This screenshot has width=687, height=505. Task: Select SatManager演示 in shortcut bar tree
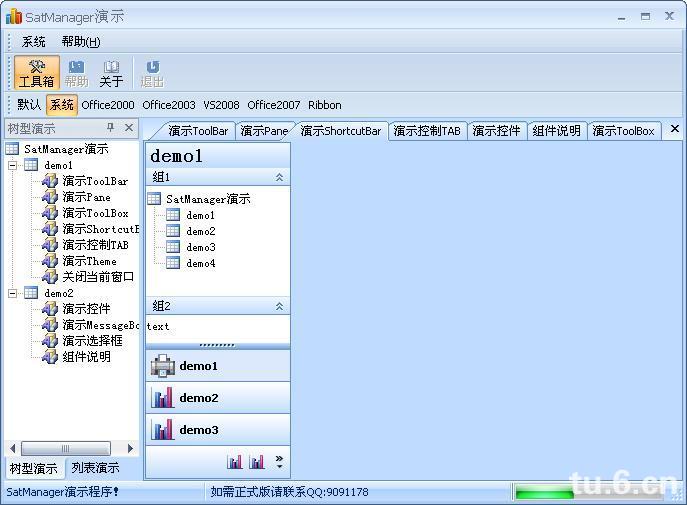click(208, 199)
